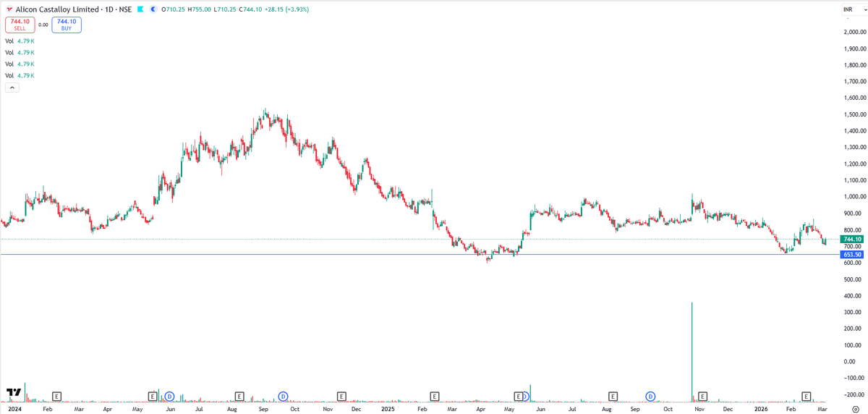
Task: Click the Alicon Castalloy Limited symbol title
Action: coord(57,9)
